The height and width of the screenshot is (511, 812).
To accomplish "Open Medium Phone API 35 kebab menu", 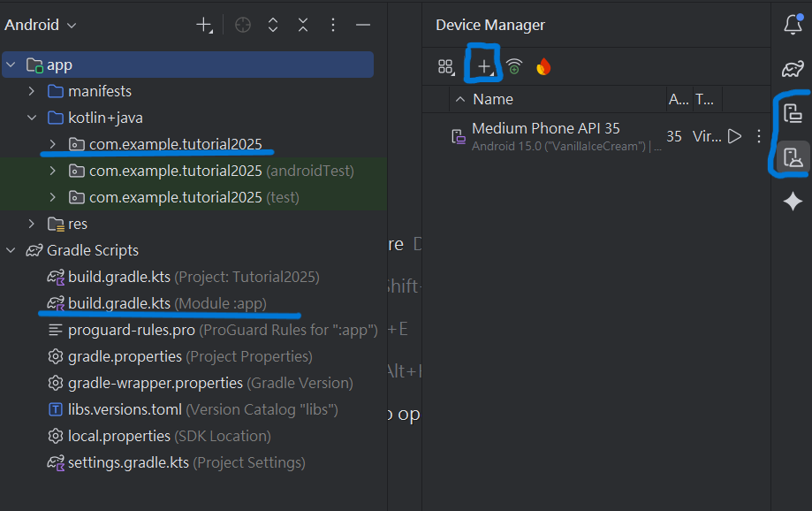I will pos(758,136).
